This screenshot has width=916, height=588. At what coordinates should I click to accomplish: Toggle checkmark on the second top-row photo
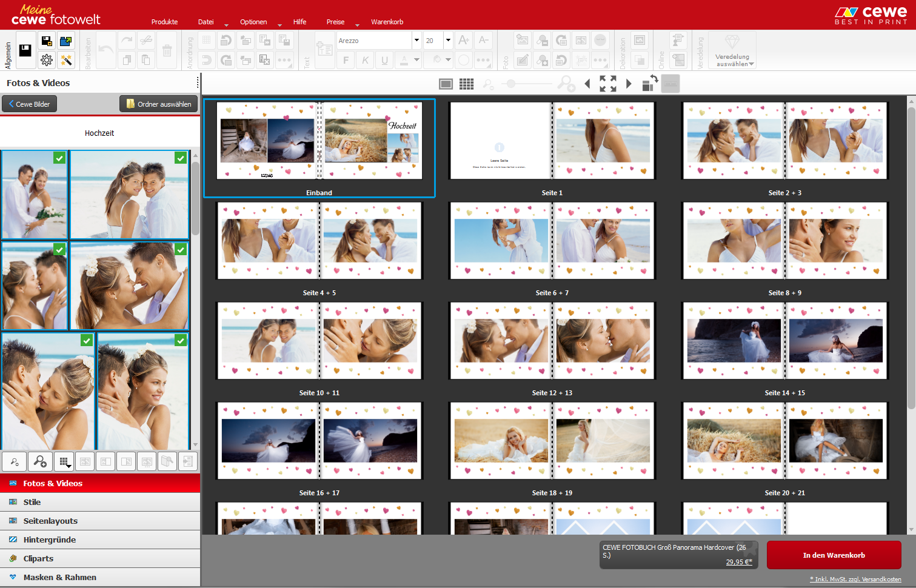(181, 158)
